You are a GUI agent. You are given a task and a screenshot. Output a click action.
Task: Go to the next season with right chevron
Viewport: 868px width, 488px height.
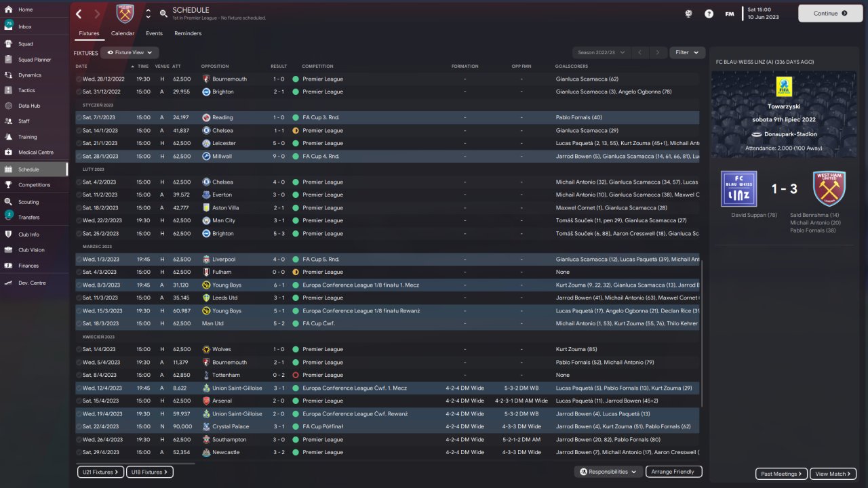tap(657, 52)
